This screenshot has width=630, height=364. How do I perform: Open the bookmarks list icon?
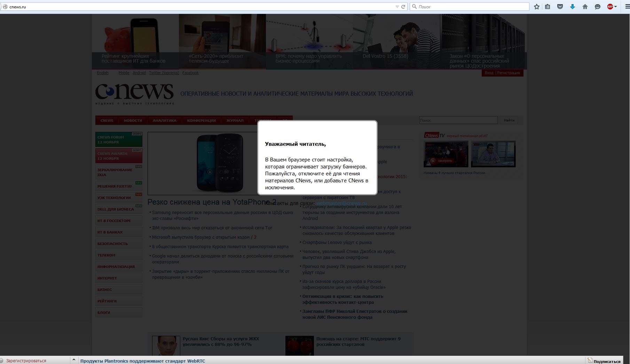pos(548,7)
